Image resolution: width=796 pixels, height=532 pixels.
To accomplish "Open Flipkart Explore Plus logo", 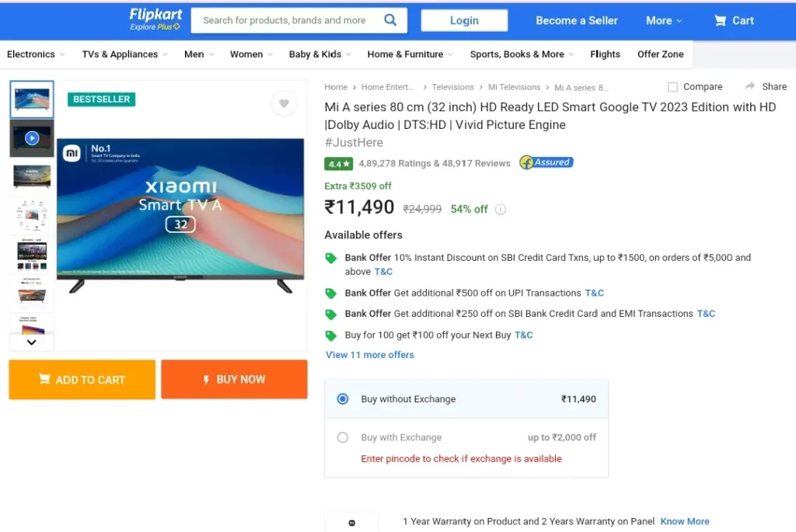I will [x=155, y=19].
